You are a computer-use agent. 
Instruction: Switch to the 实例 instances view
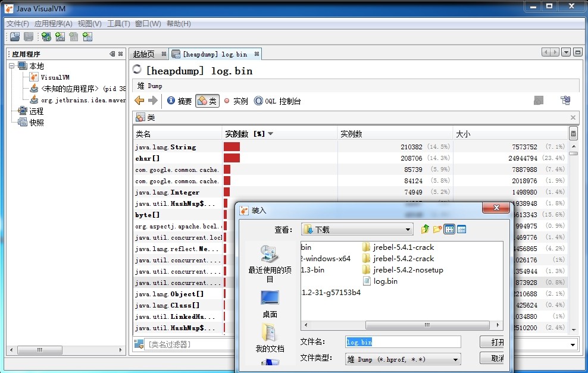point(236,101)
